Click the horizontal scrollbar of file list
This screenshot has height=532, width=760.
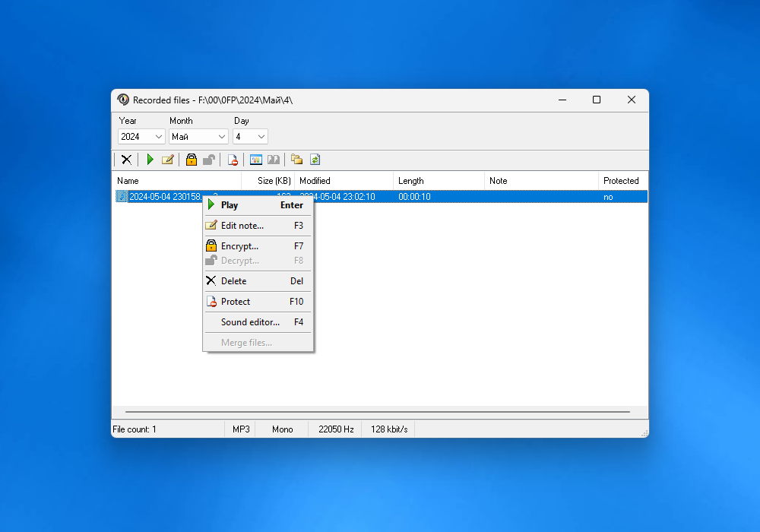click(378, 412)
